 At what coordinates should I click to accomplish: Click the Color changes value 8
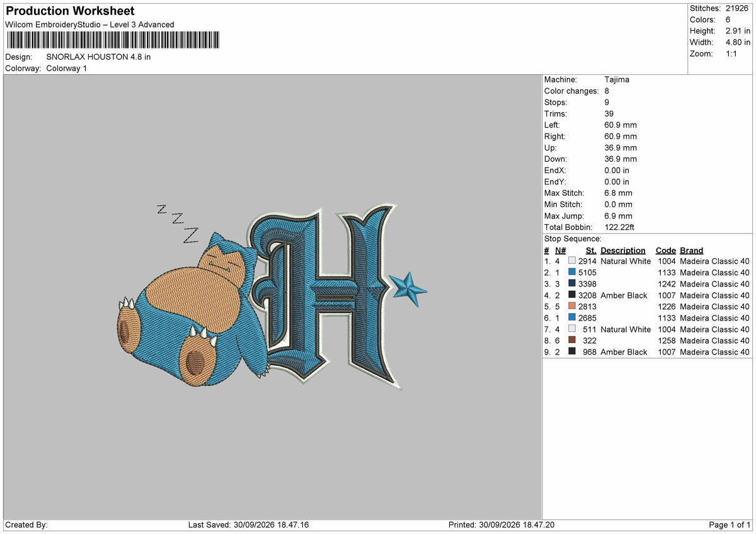click(x=607, y=91)
